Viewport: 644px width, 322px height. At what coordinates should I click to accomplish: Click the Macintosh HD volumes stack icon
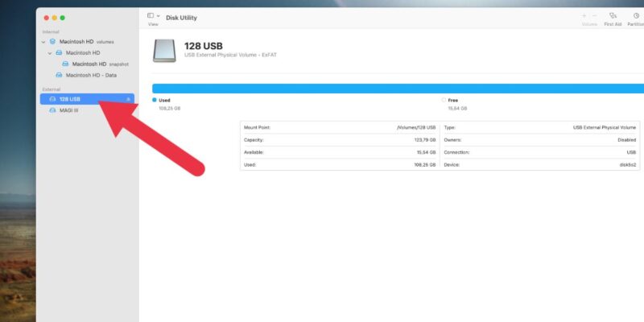point(52,42)
